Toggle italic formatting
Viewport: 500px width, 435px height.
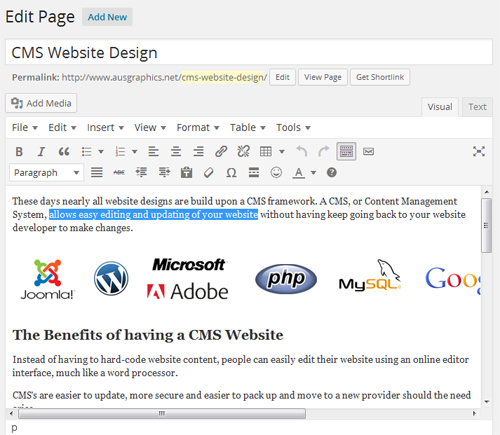point(41,152)
